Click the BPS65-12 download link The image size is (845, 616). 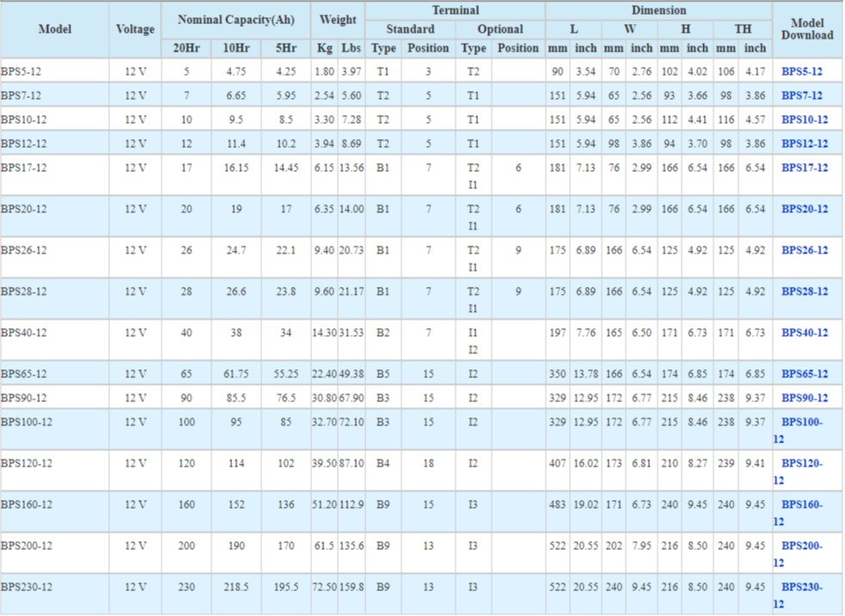point(804,374)
